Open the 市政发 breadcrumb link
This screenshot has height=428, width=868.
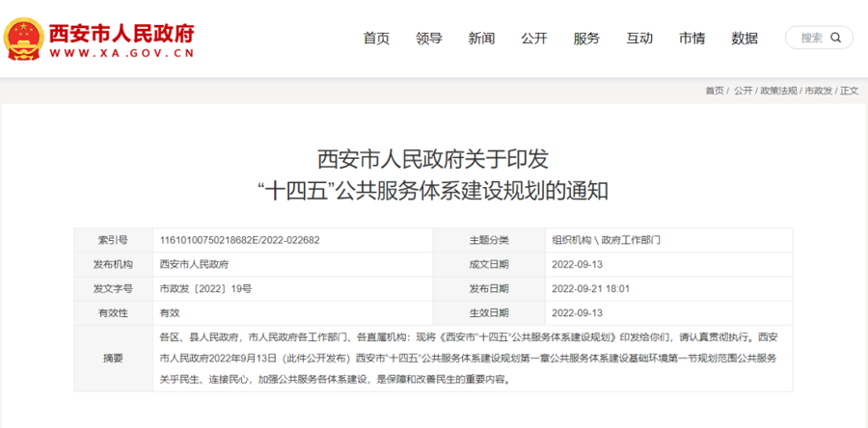[x=818, y=91]
